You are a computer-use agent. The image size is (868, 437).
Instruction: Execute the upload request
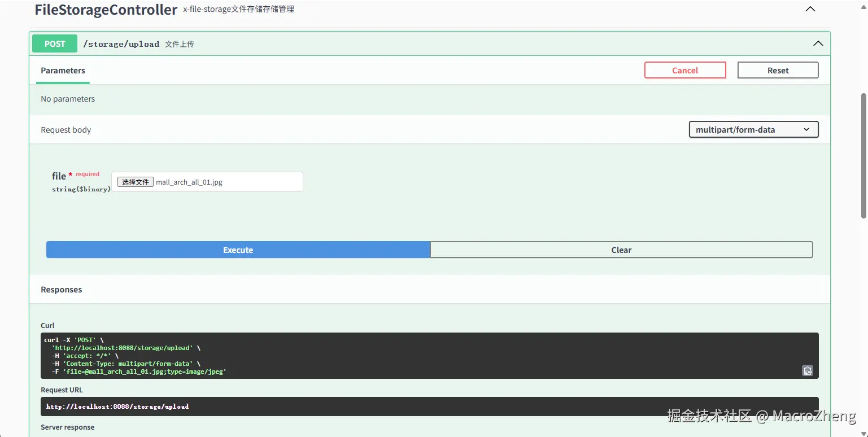(x=238, y=250)
